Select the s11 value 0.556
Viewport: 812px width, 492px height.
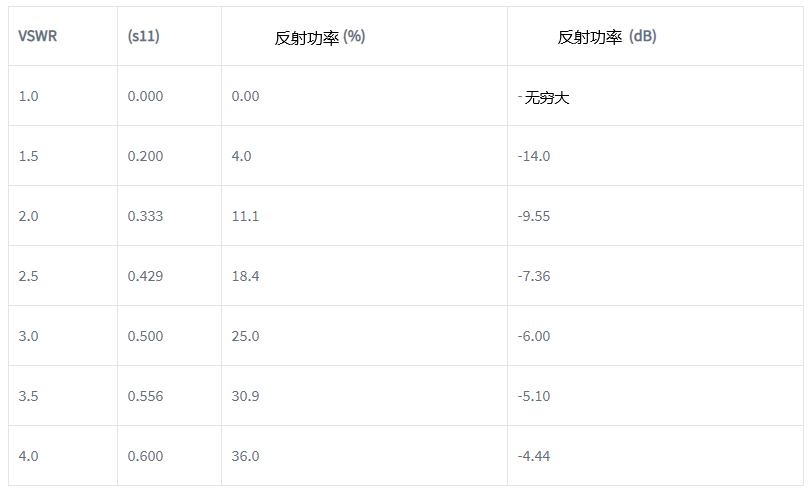pos(145,396)
